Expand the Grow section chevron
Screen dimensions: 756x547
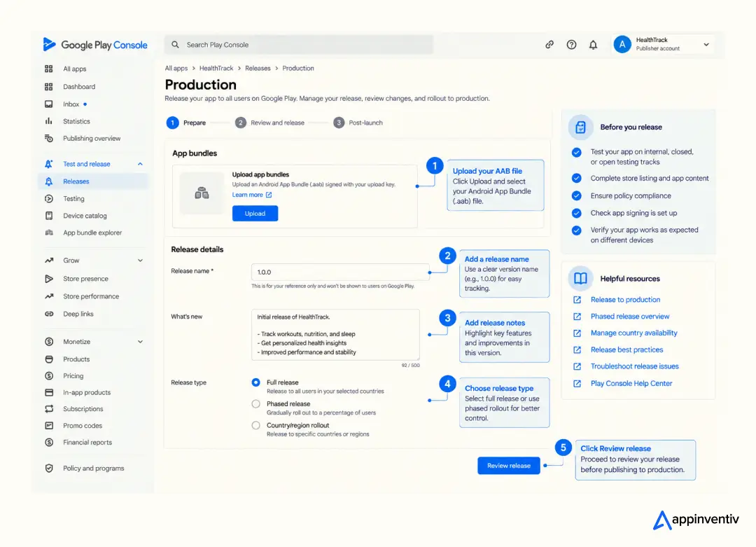(140, 261)
